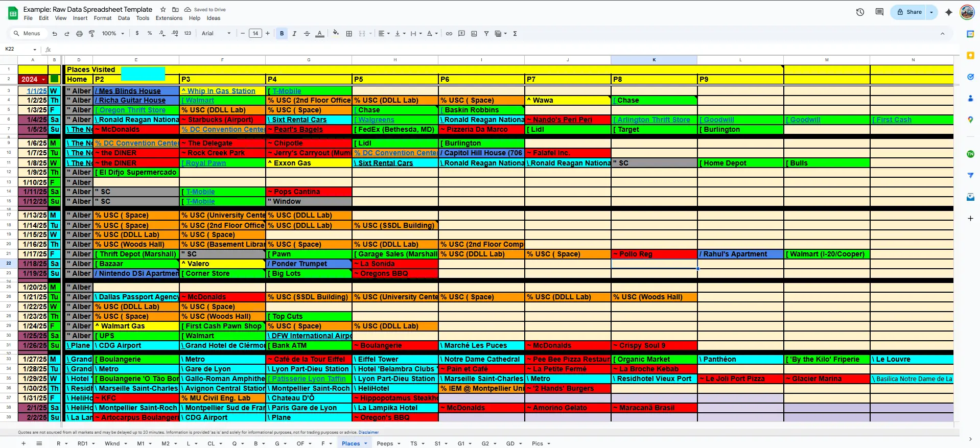980x448 pixels.
Task: Open the Arial font dropdown
Action: coord(216,34)
